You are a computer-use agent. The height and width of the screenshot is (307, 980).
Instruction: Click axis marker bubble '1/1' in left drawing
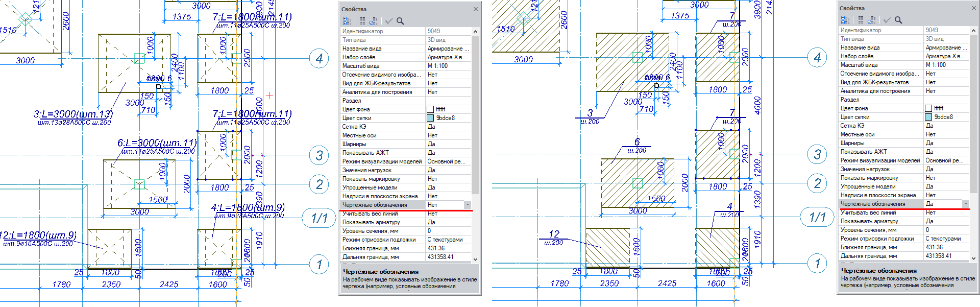pyautogui.click(x=320, y=218)
